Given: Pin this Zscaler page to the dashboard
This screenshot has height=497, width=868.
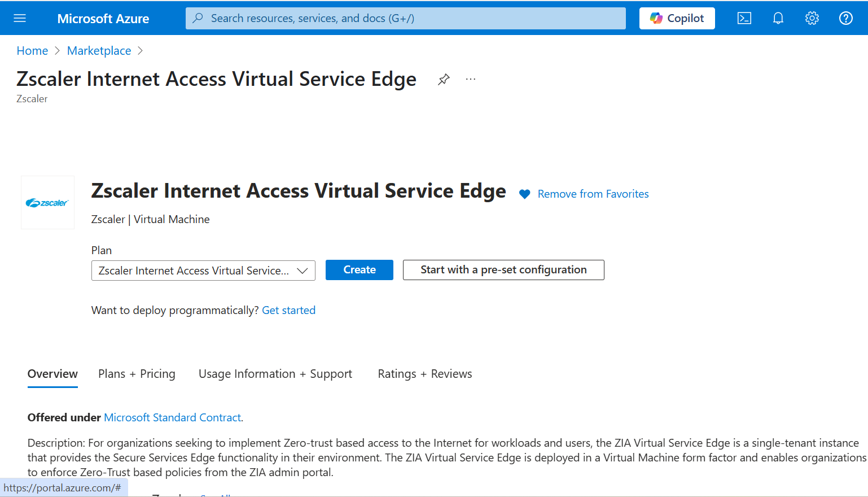Looking at the screenshot, I should tap(444, 80).
